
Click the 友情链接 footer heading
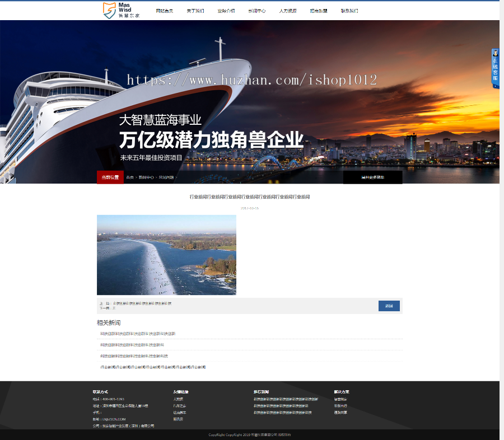181,392
